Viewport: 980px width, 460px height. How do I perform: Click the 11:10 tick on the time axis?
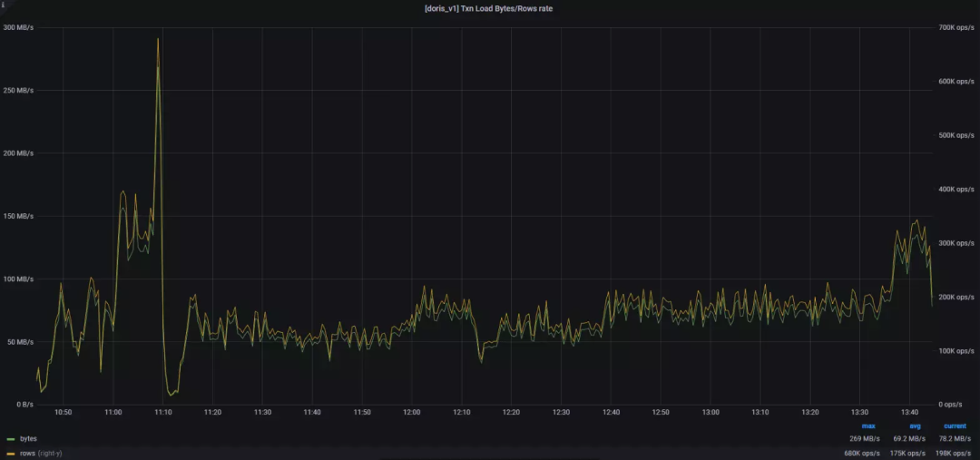click(163, 413)
